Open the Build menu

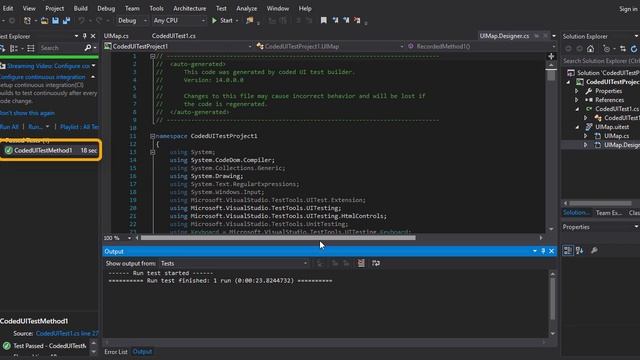80,8
